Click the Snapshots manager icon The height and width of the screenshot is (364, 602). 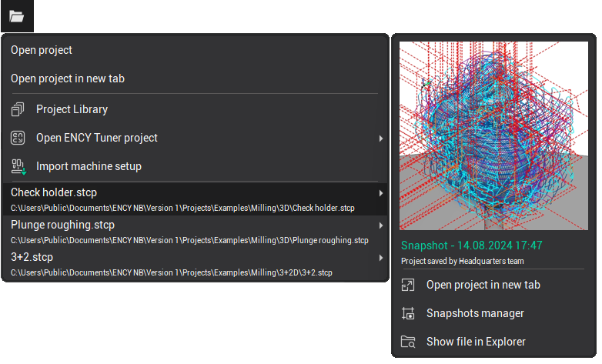pos(408,314)
